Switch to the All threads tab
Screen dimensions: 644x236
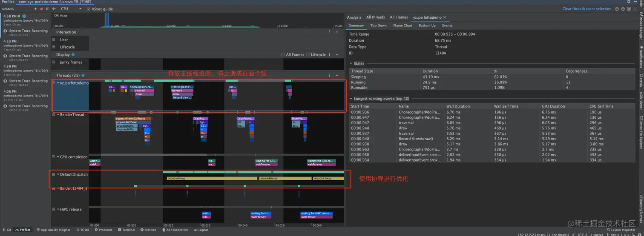point(375,17)
